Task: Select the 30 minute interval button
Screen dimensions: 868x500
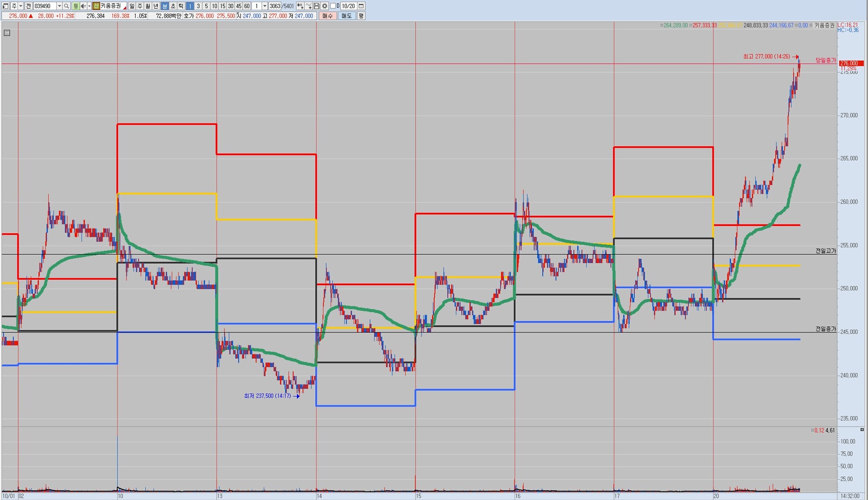Action: pos(231,6)
